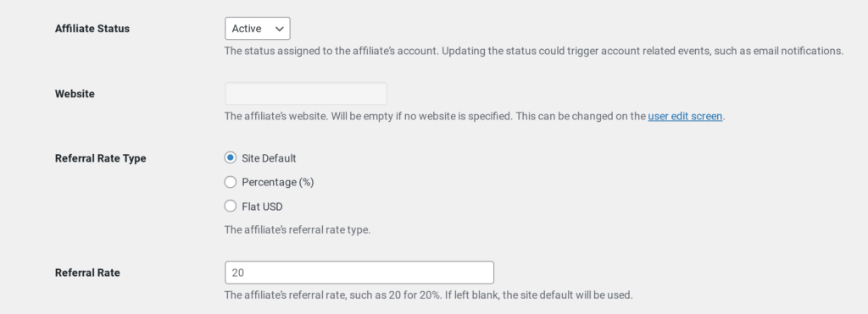Focus the Referral Rate input containing 20
This screenshot has width=868, height=314.
click(x=359, y=273)
